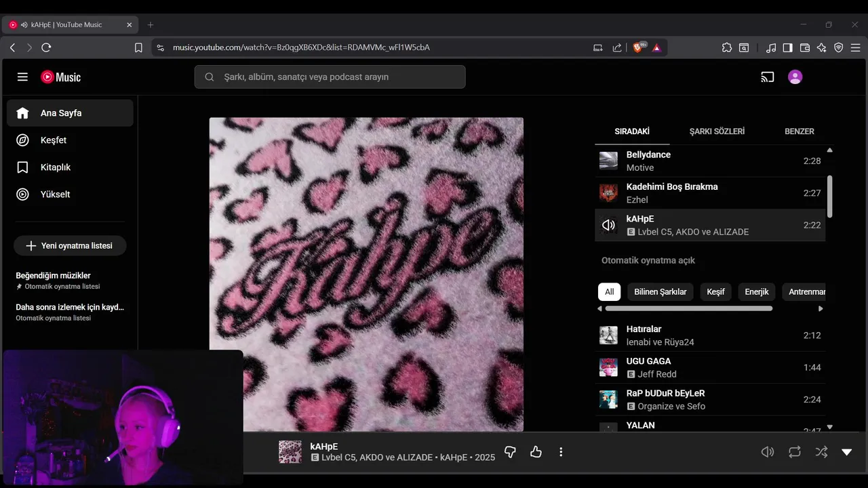
Task: Click right arrow of chips scroller
Action: [821, 308]
